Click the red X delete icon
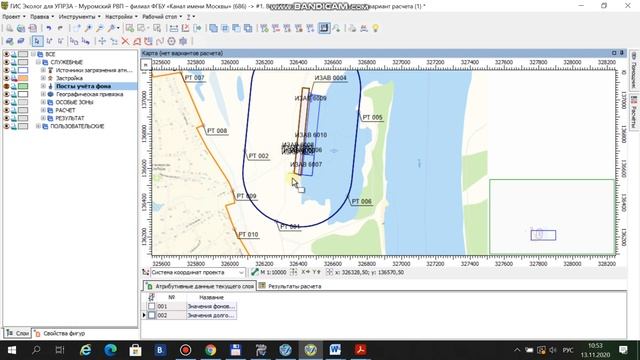The image size is (640, 360). tap(125, 41)
